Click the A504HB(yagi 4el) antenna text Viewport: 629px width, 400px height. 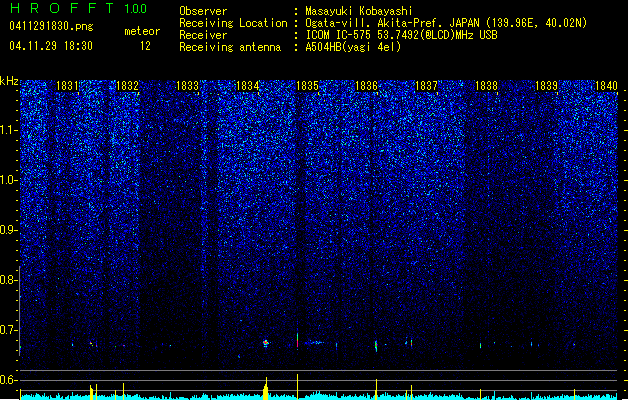pyautogui.click(x=353, y=47)
